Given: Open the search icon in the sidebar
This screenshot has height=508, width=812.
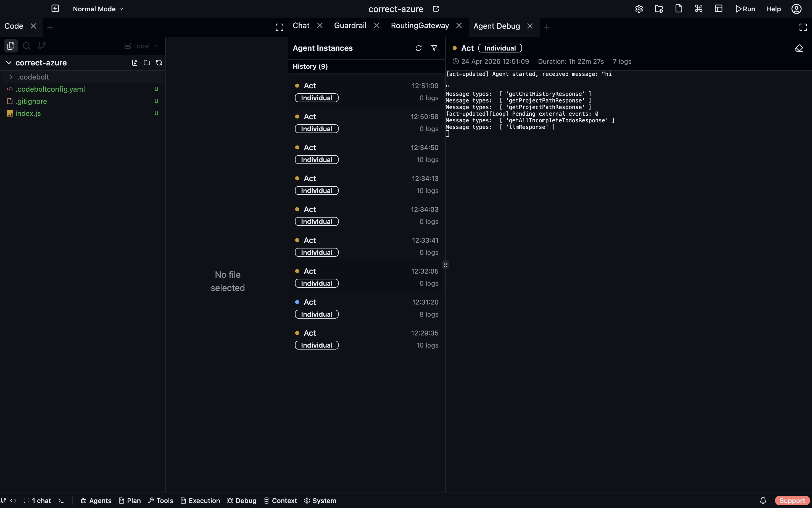Looking at the screenshot, I should click(26, 46).
